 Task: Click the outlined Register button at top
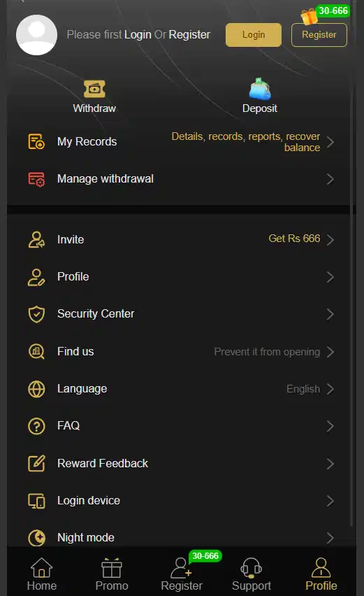pyautogui.click(x=319, y=35)
